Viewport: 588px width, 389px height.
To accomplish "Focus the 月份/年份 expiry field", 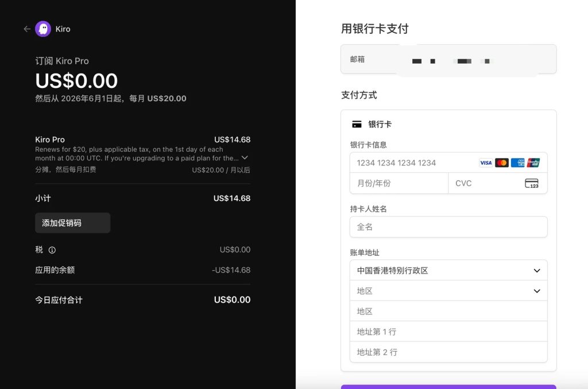I will pyautogui.click(x=399, y=183).
